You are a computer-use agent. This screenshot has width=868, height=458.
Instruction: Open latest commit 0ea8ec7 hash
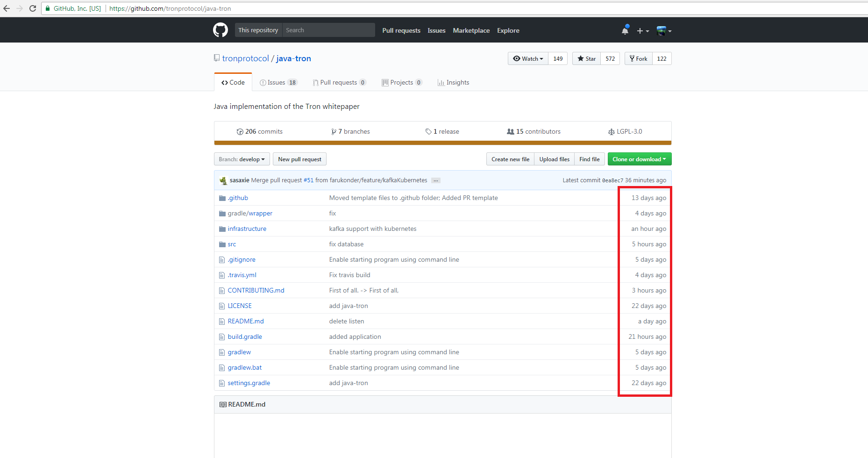(612, 180)
